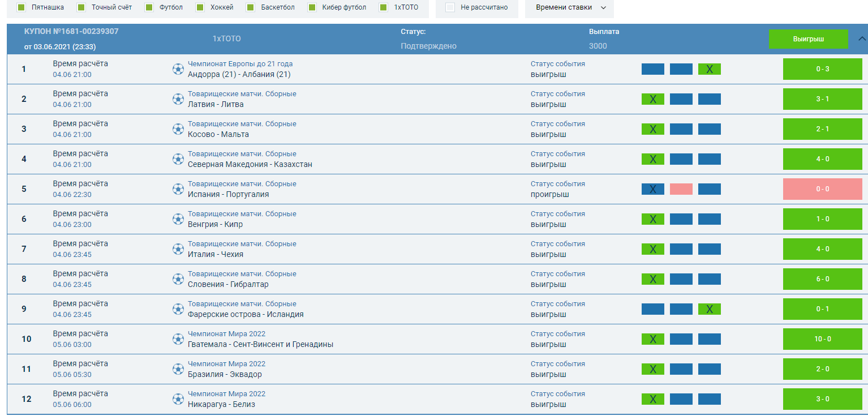The height and width of the screenshot is (420, 868).
Task: Click soccer ball icon for Андорра - Албания match
Action: click(178, 69)
